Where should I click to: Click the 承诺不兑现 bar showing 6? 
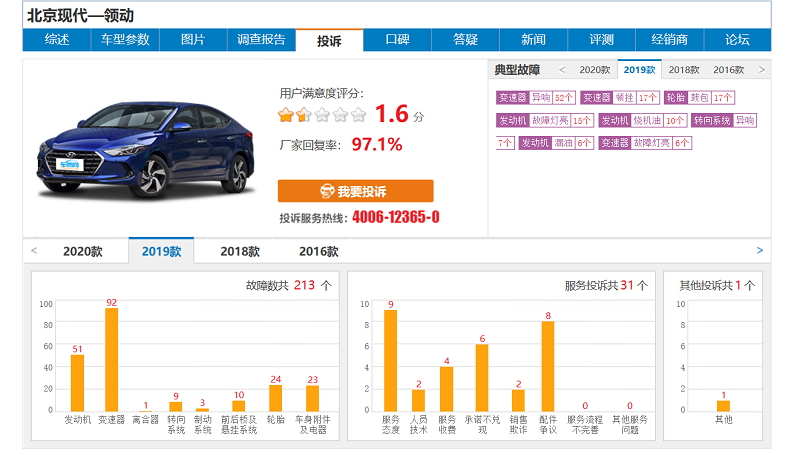(482, 378)
